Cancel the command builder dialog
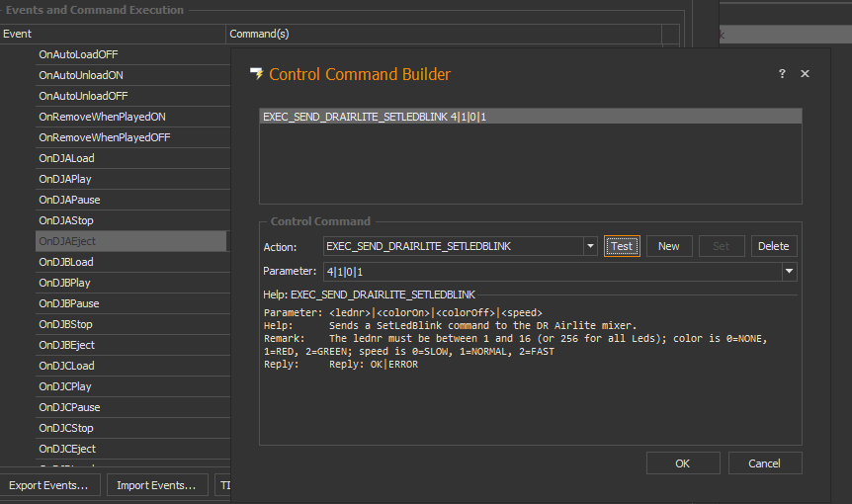This screenshot has width=852, height=504. pyautogui.click(x=764, y=463)
